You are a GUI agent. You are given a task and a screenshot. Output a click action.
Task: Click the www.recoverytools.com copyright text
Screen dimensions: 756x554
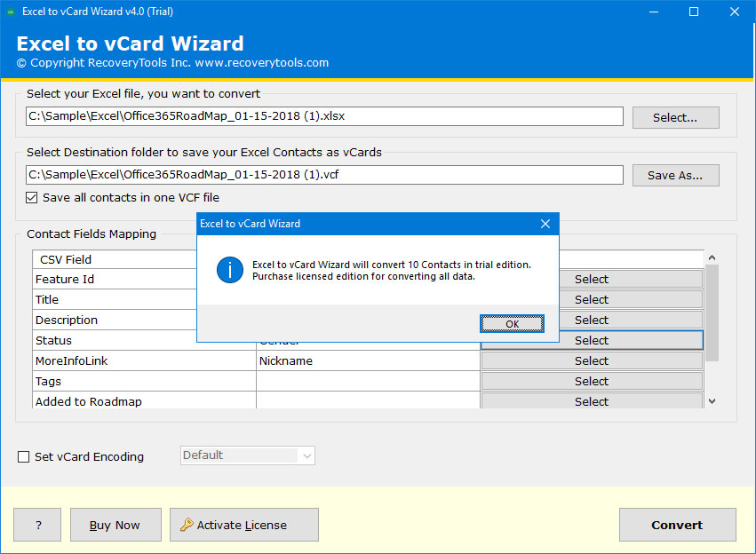click(262, 63)
